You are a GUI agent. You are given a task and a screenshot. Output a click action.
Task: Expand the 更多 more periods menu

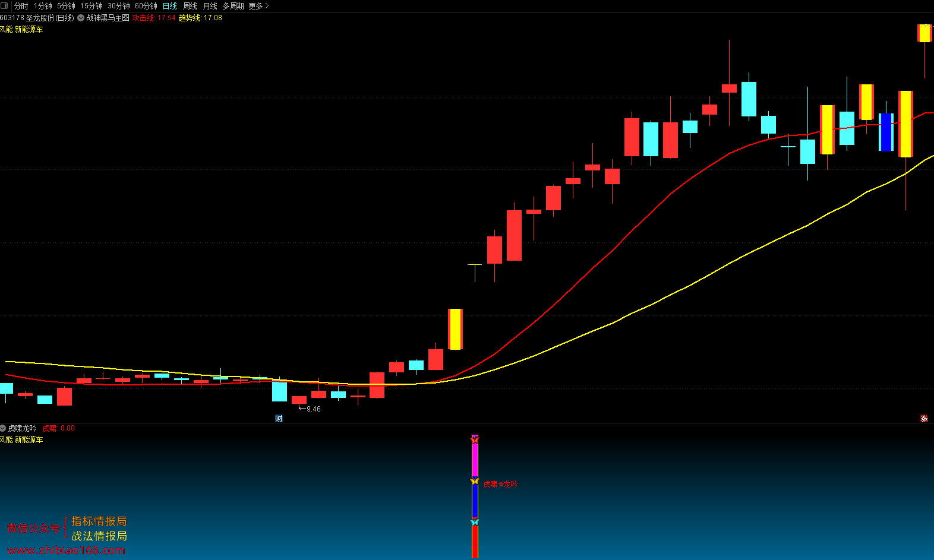coord(258,6)
